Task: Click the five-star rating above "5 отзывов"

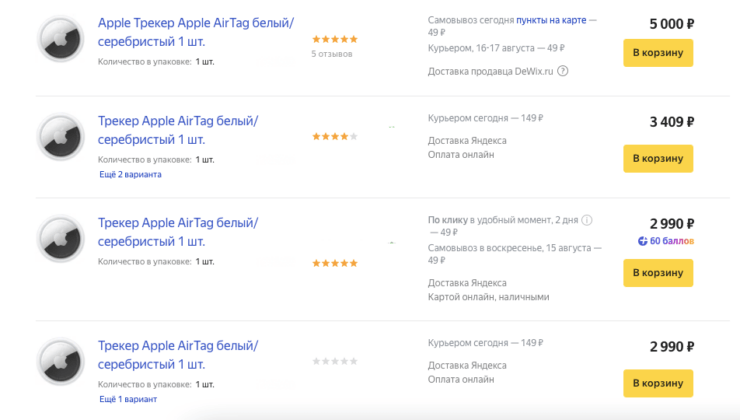Action: coord(334,39)
